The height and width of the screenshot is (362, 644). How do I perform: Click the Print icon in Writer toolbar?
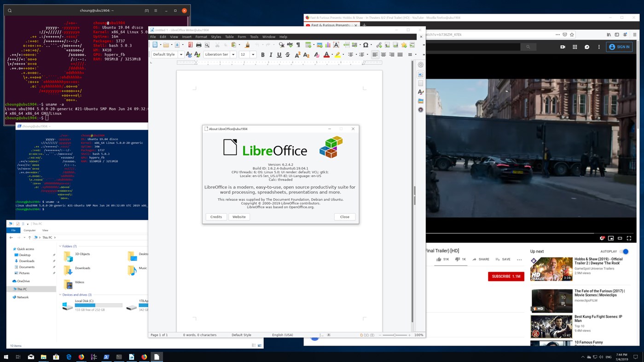pyautogui.click(x=199, y=45)
